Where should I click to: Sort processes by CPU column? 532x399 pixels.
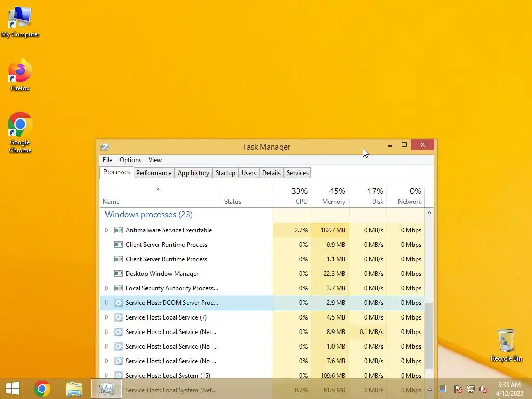(292, 196)
